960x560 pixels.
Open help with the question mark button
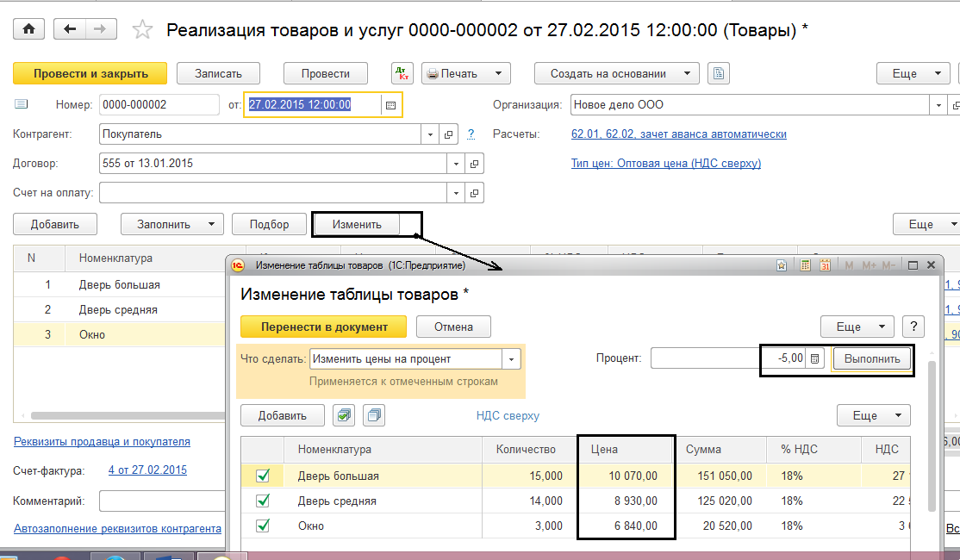pyautogui.click(x=913, y=327)
